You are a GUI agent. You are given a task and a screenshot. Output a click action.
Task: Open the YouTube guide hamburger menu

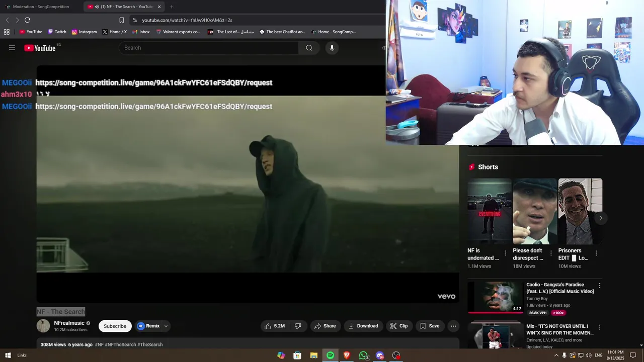(x=12, y=48)
